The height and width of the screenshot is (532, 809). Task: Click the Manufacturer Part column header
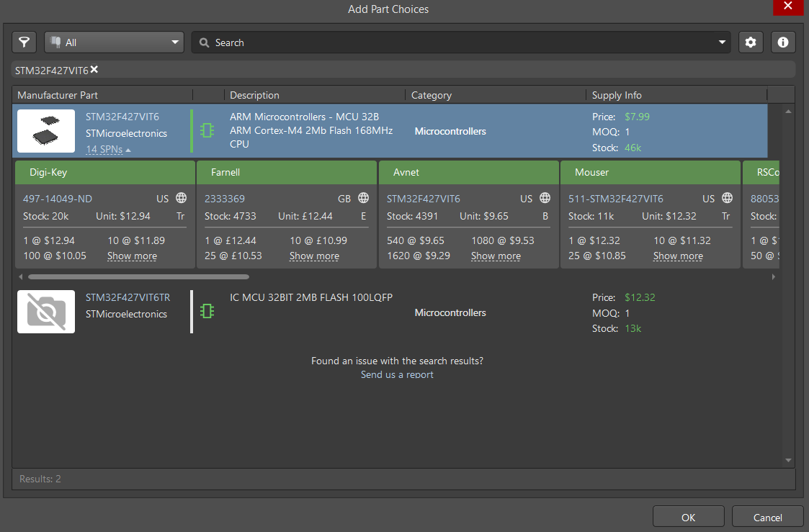coord(58,95)
